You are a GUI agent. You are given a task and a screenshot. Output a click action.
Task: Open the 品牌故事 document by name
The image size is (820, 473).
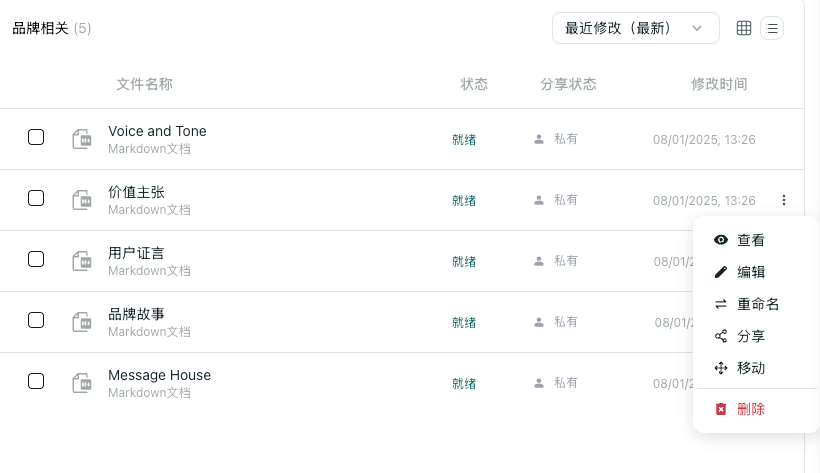[x=136, y=314]
